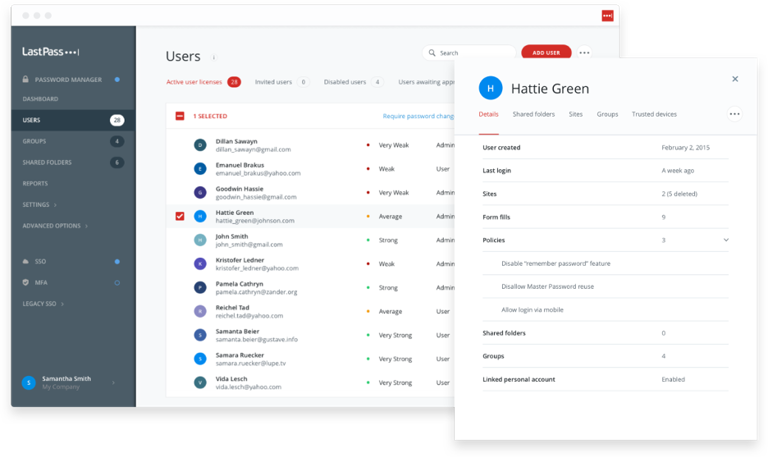Click Samanta Beier's Very Strong rating

click(395, 335)
